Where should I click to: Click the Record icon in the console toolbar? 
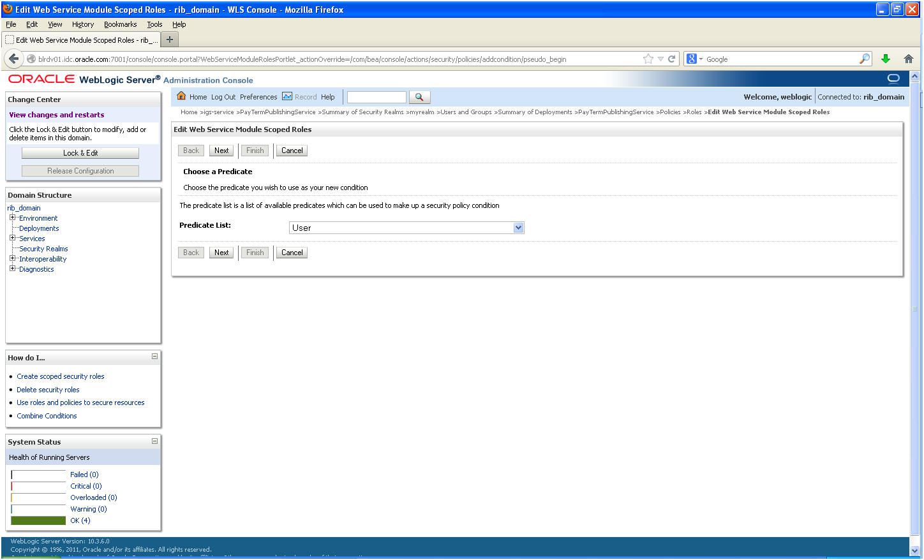click(x=287, y=96)
